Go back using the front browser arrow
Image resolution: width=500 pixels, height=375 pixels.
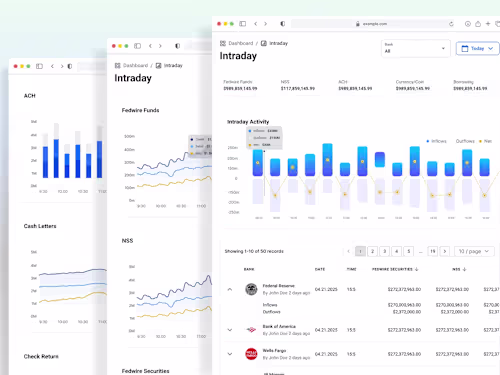pos(256,24)
